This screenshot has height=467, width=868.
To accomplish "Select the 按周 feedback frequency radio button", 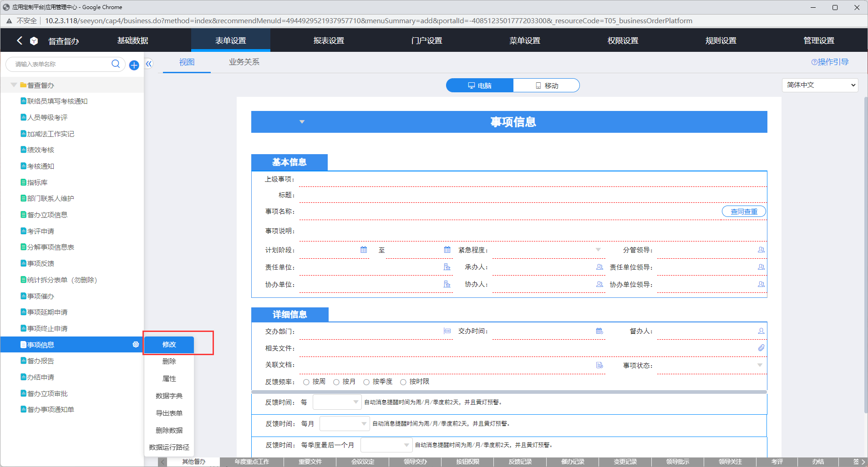I will pyautogui.click(x=306, y=382).
